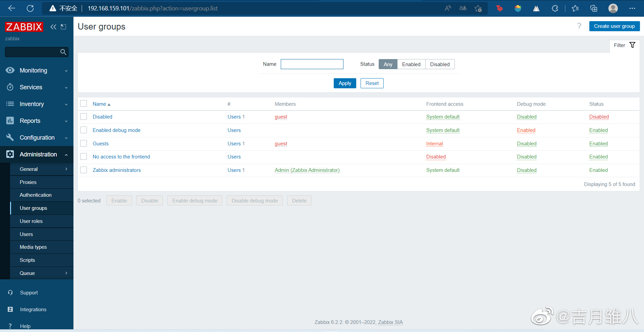Click the Reset filter button
This screenshot has height=332, width=644.
pos(372,83)
